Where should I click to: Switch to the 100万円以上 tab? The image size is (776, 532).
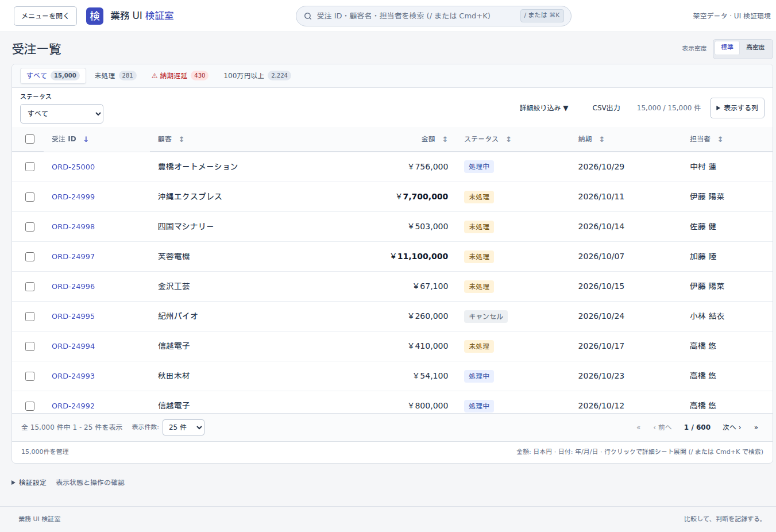257,76
